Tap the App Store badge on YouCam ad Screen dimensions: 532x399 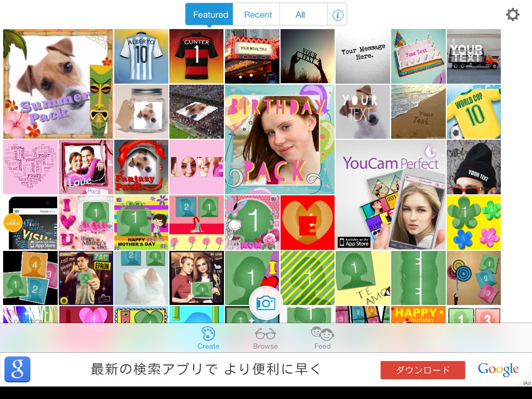pyautogui.click(x=353, y=242)
